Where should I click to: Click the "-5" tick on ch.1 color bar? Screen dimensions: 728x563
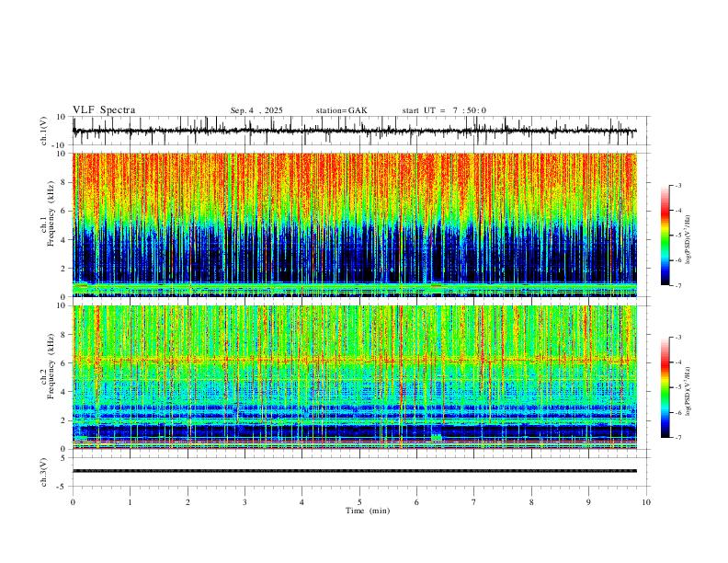pos(678,236)
